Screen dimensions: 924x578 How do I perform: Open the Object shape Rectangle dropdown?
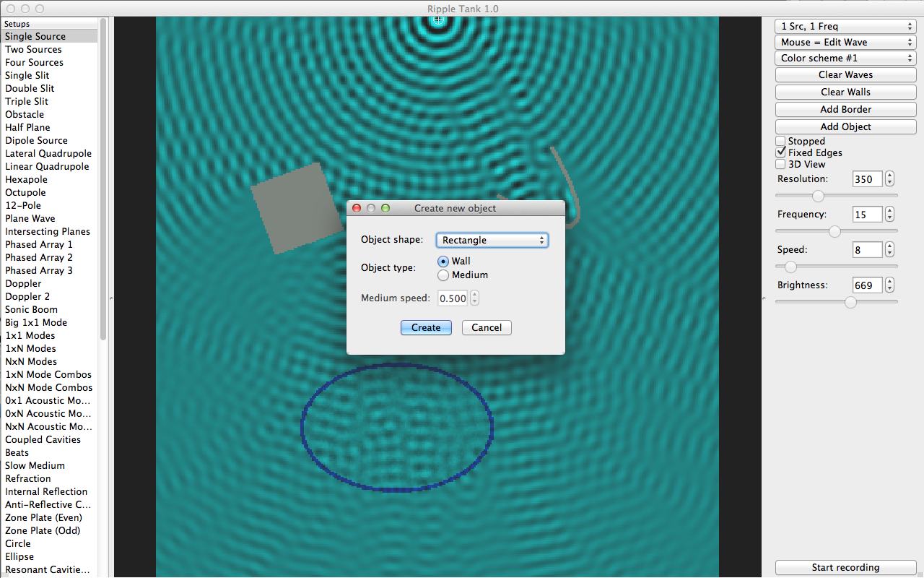tap(492, 241)
